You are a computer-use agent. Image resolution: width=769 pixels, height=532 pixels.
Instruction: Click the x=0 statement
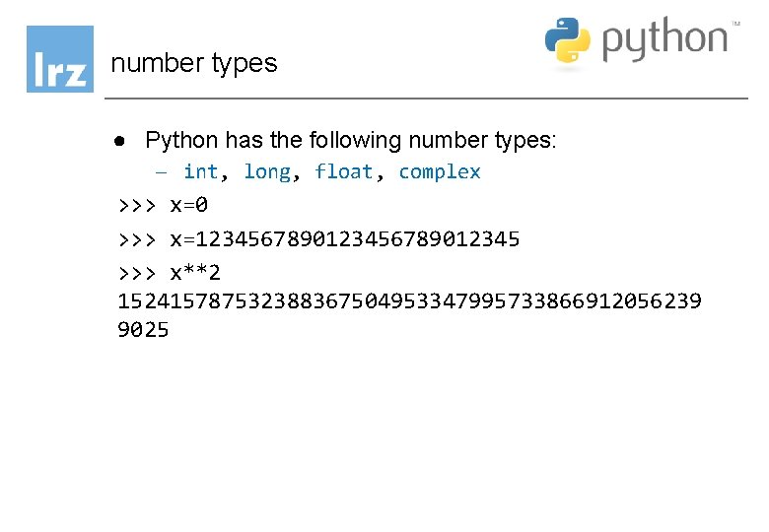(189, 205)
